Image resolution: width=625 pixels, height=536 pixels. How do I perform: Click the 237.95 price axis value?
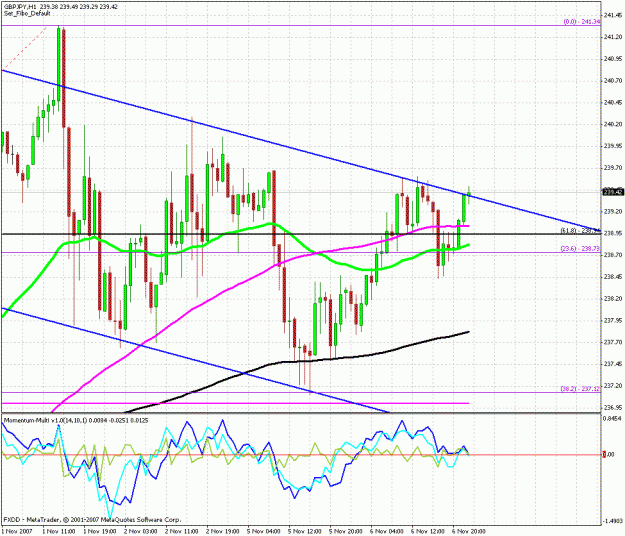click(x=613, y=320)
